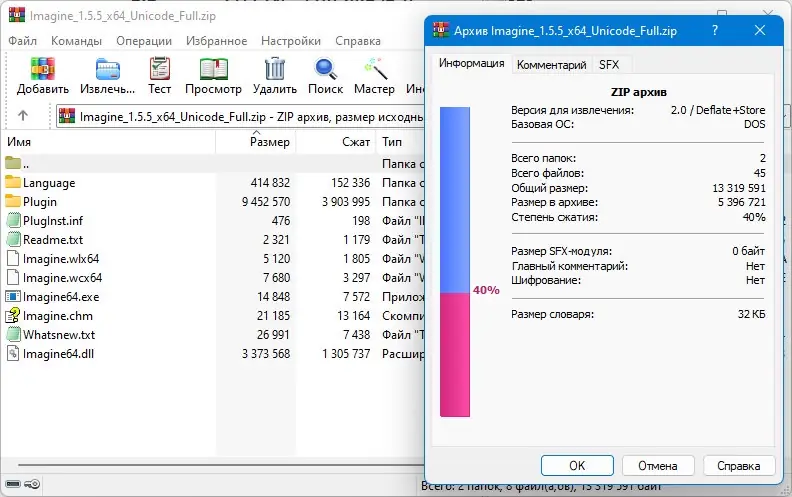The image size is (792, 497).
Task: Click the dialog title bar WinRAR icon
Action: pos(441,30)
